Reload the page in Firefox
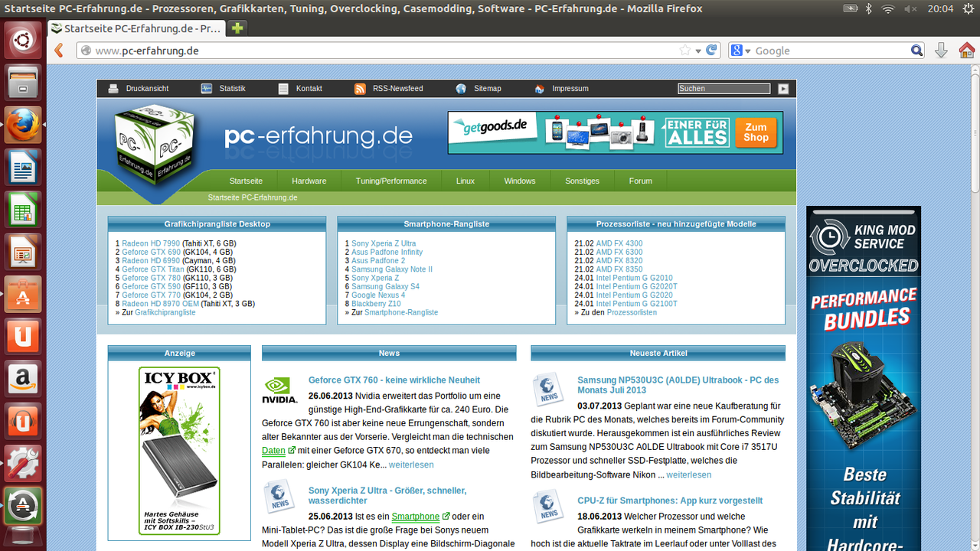Screen dimensions: 980x551 pyautogui.click(x=712, y=51)
